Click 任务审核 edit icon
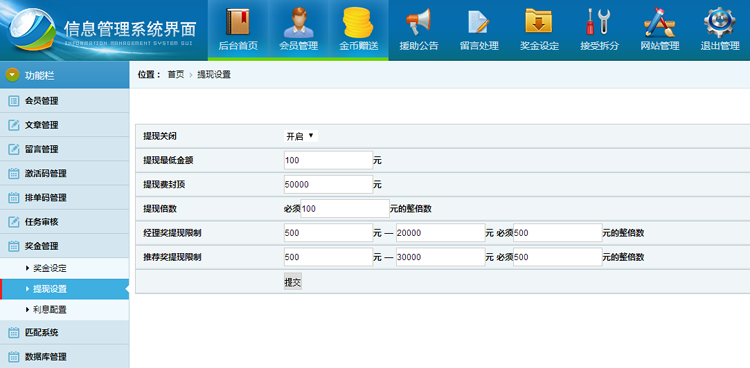The height and width of the screenshot is (368, 750). point(14,222)
